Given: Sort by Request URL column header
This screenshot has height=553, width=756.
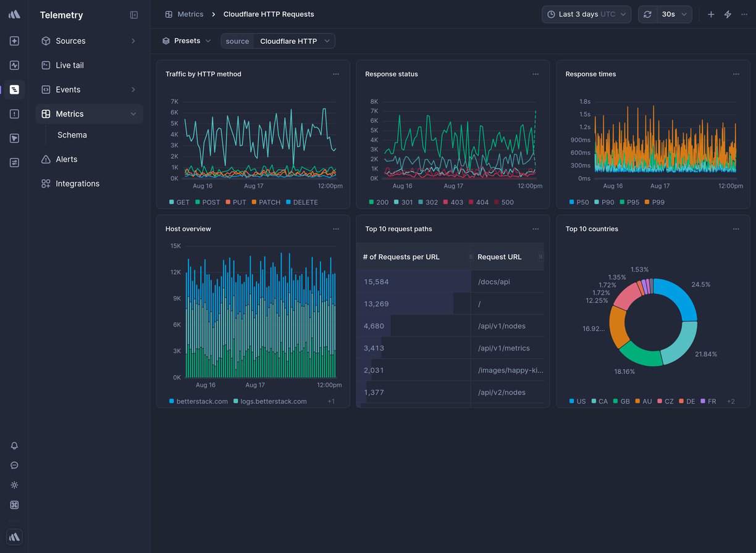Looking at the screenshot, I should 507,257.
